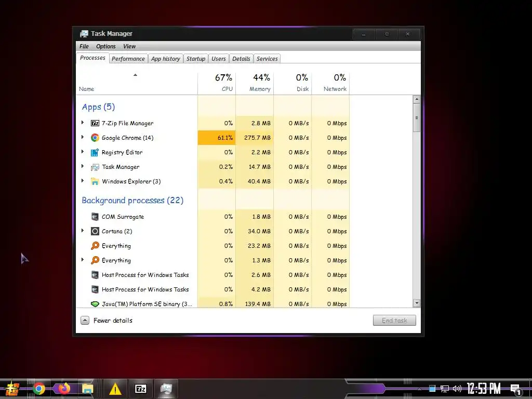
Task: Expand the 7-Zip File Manager process group
Action: tap(83, 123)
